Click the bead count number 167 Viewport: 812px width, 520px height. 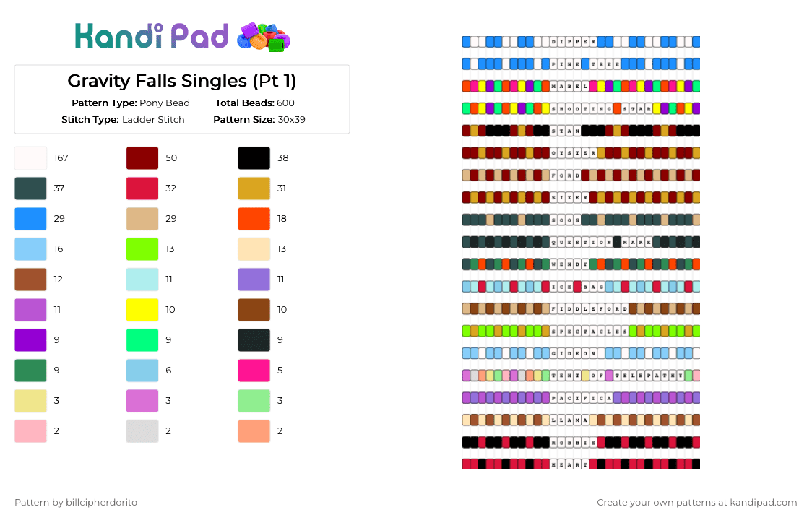61,158
